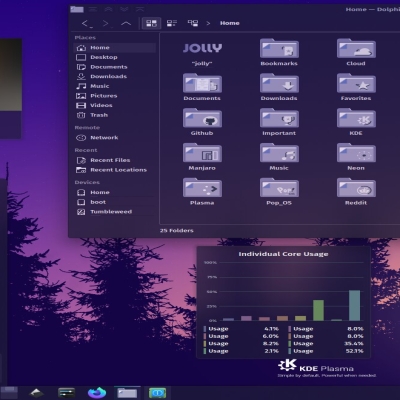Show Recent Files in sidebar
Image resolution: width=400 pixels, height=400 pixels.
[x=114, y=160]
